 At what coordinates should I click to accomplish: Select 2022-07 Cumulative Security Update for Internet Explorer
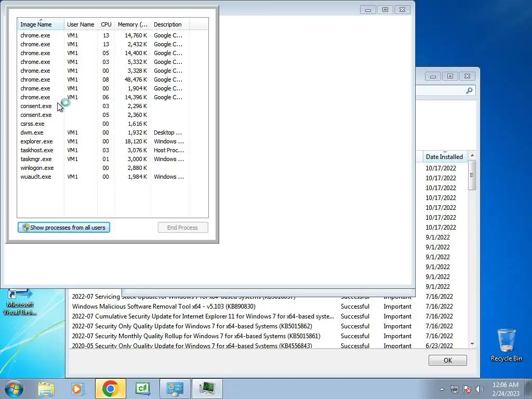(268, 316)
